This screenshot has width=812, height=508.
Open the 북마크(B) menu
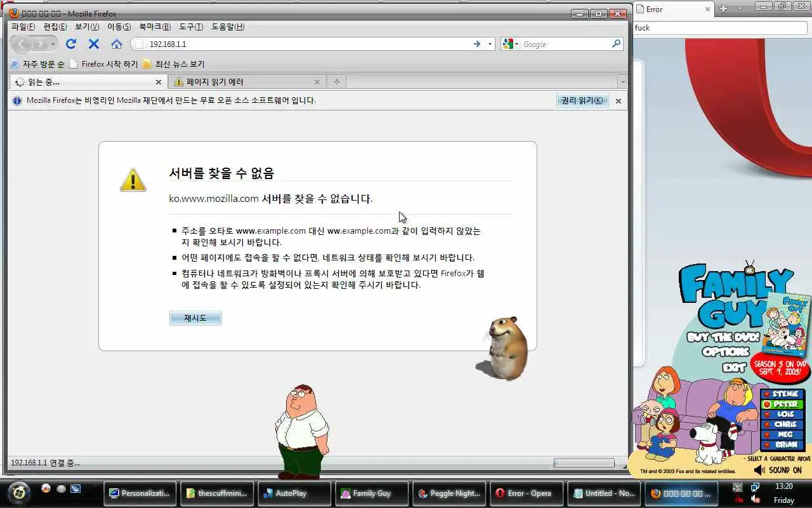(155, 27)
